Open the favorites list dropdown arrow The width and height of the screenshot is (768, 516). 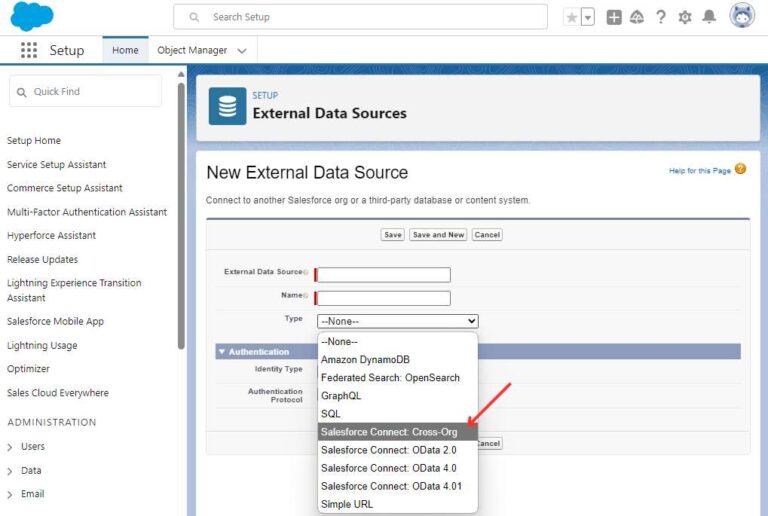coord(588,18)
